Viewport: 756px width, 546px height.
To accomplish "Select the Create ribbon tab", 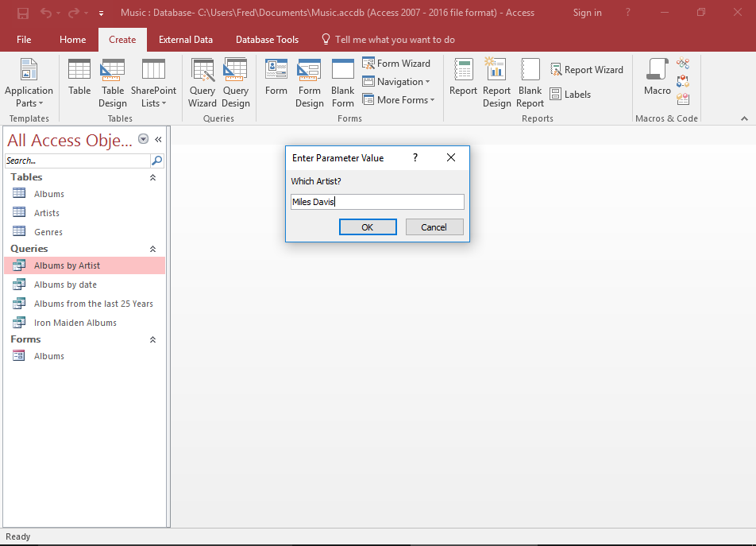I will click(x=122, y=40).
